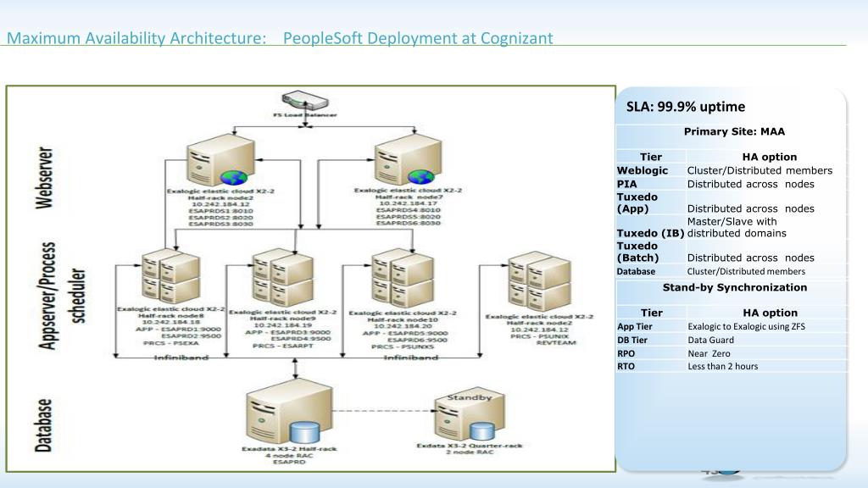This screenshot has width=868, height=488.
Task: Click the PRCS - PSEXA label
Action: [x=171, y=343]
